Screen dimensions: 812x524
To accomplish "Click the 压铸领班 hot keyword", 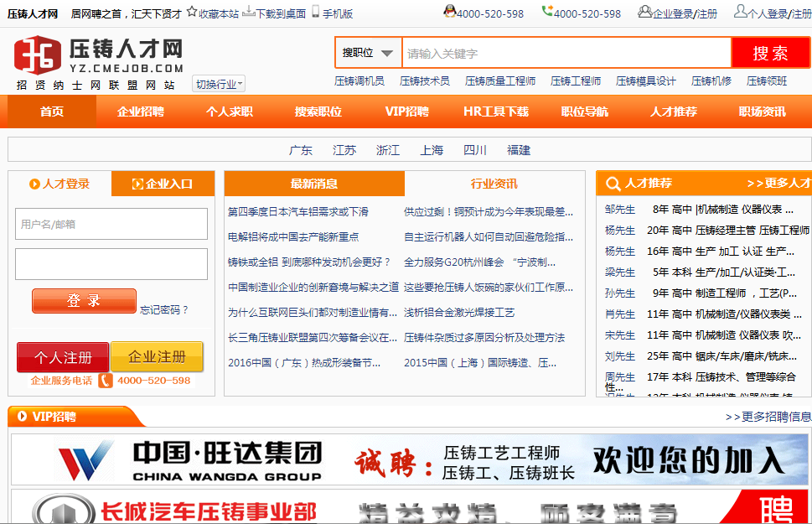I will click(767, 80).
